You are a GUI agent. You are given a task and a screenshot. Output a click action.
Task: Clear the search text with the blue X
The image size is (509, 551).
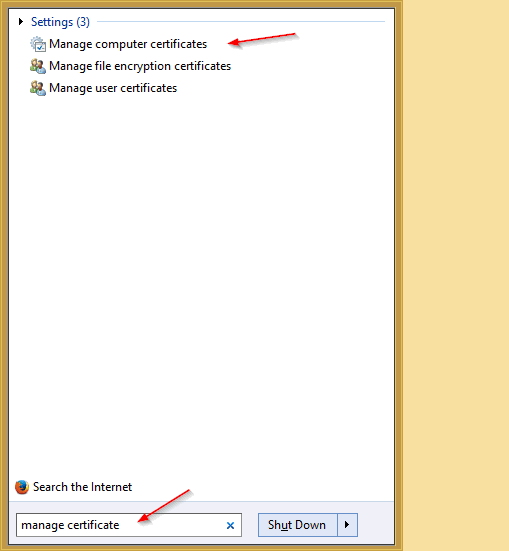230,525
